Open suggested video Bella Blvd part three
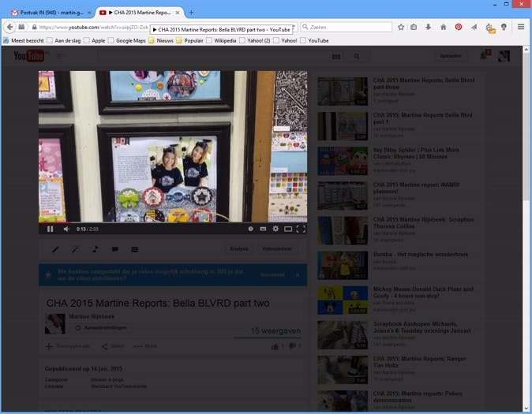Screen dimensions: 532x414 point(424,84)
